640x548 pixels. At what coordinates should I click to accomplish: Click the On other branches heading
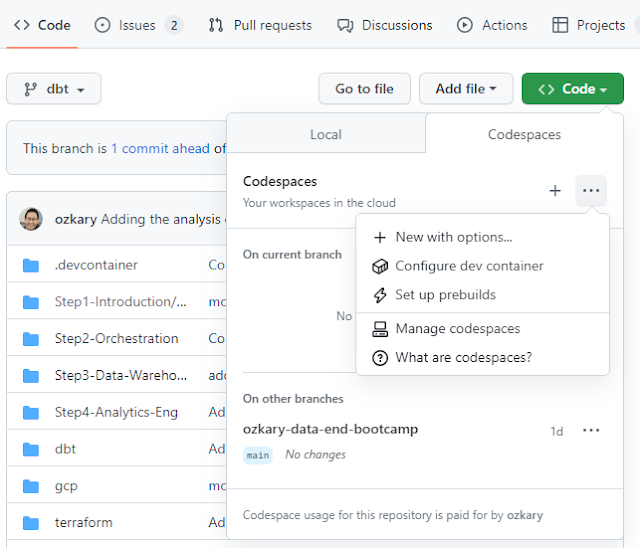coord(293,399)
